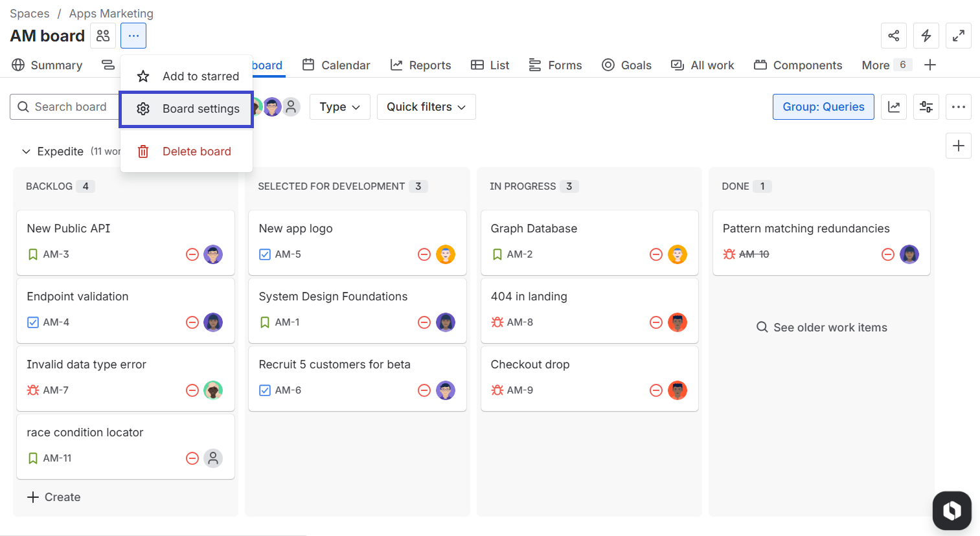The height and width of the screenshot is (536, 980).
Task: Toggle the checkbox icon on Endpoint validation card
Action: coord(33,322)
